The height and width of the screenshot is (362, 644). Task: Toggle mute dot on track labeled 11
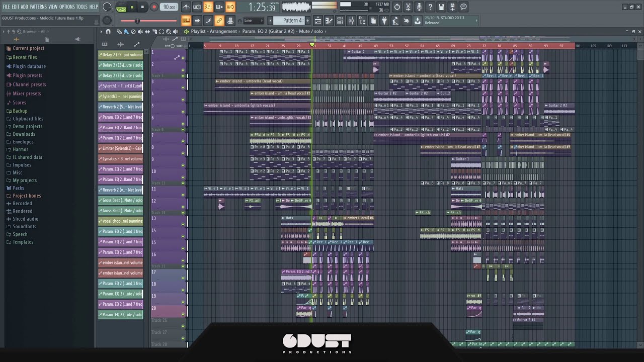click(183, 195)
